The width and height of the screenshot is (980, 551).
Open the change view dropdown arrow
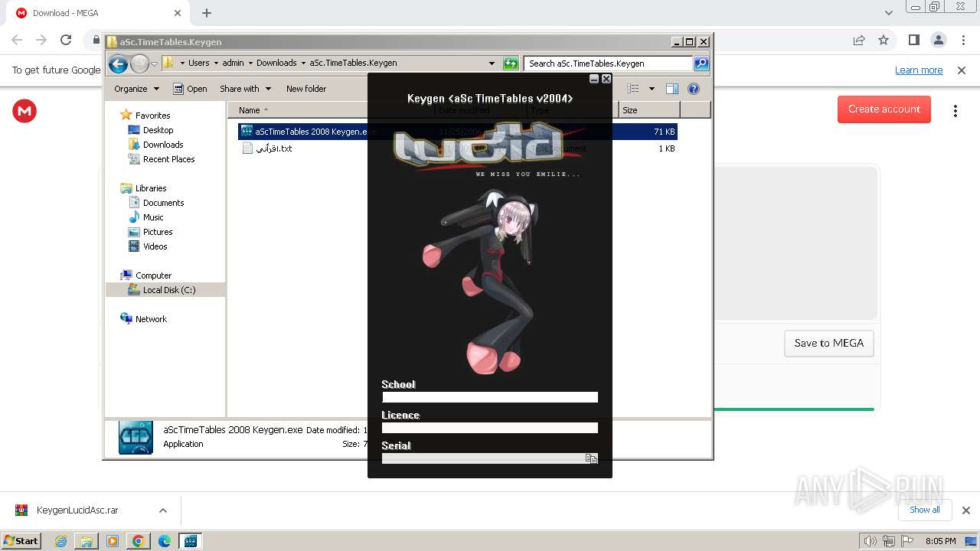point(652,89)
